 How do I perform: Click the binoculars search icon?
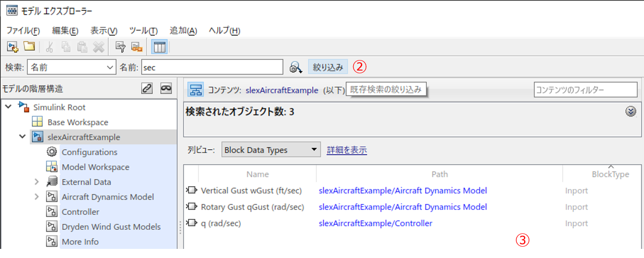coord(296,67)
